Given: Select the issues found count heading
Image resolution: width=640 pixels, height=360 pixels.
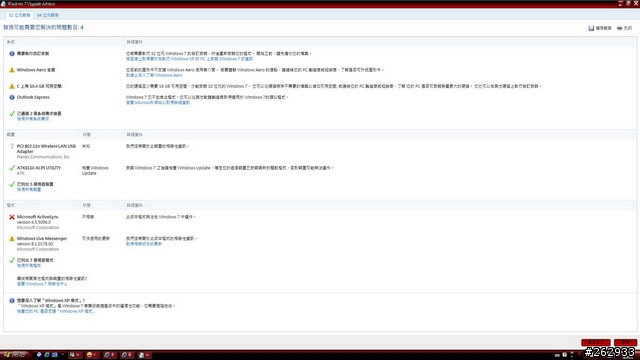Looking at the screenshot, I should pos(43,27).
